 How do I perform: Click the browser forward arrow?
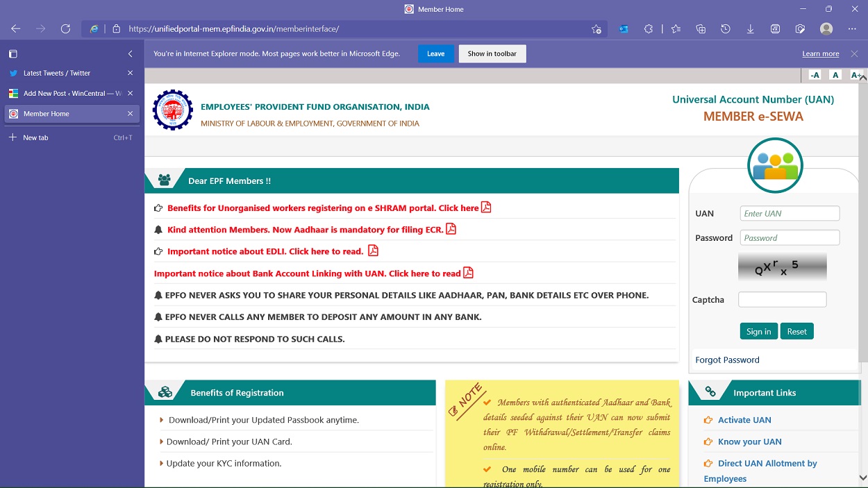point(40,29)
